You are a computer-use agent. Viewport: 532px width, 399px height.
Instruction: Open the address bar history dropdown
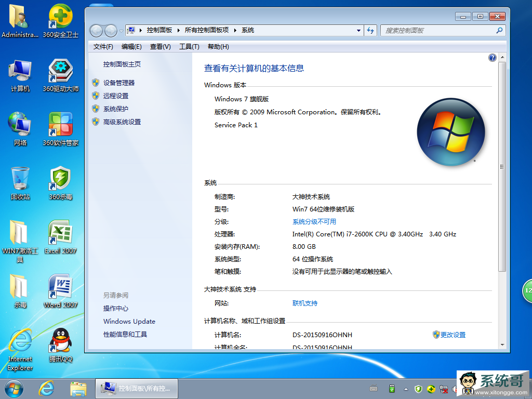coord(358,31)
